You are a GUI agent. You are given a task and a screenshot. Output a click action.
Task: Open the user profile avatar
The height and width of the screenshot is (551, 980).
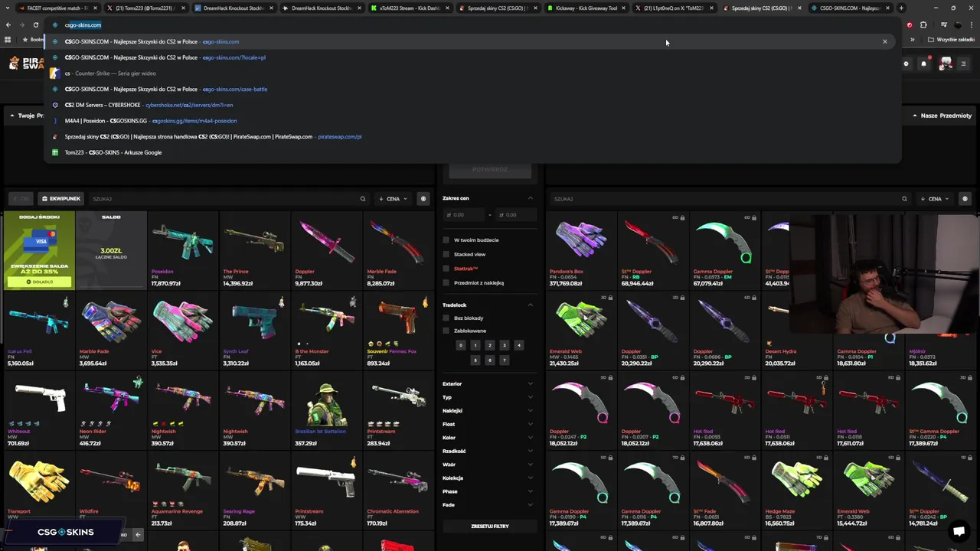(x=946, y=64)
